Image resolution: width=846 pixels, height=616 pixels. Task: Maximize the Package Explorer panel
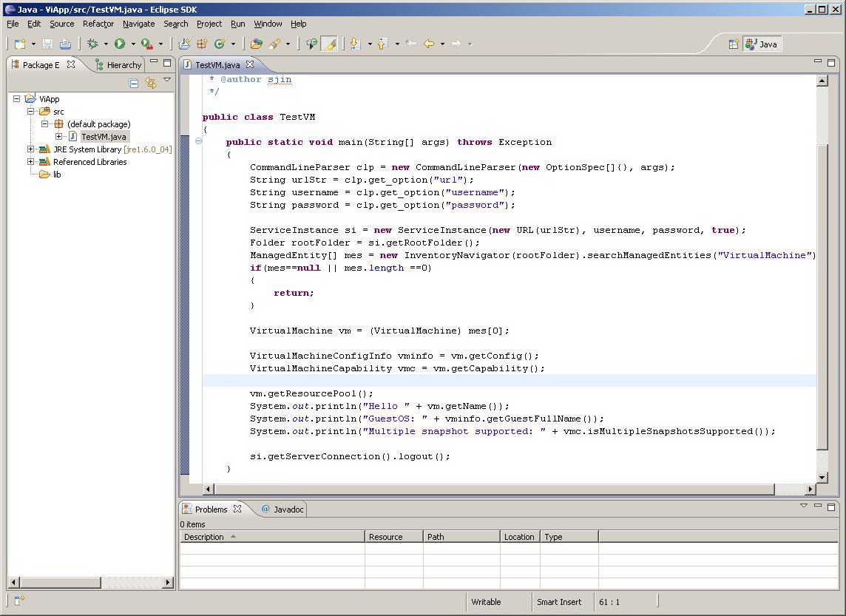pos(167,63)
